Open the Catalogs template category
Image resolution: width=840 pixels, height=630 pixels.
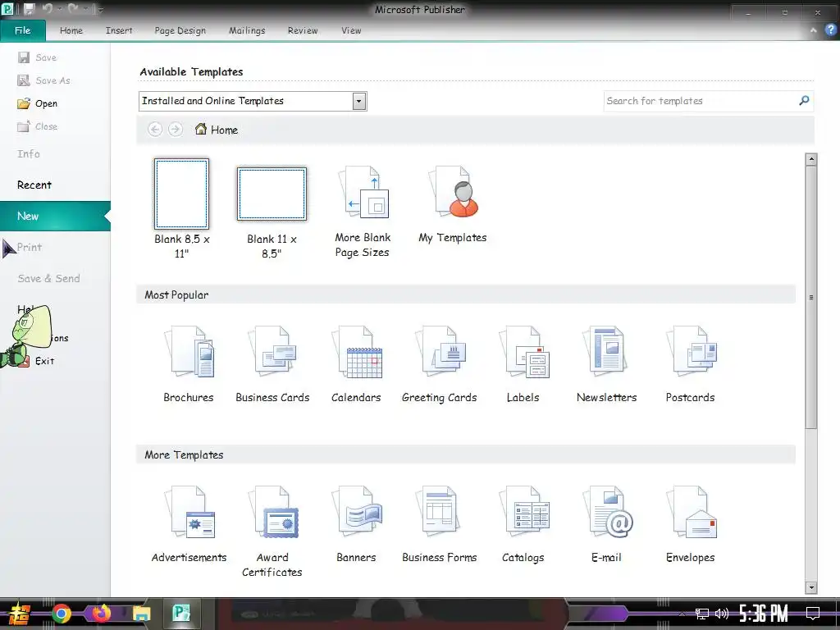coord(523,524)
